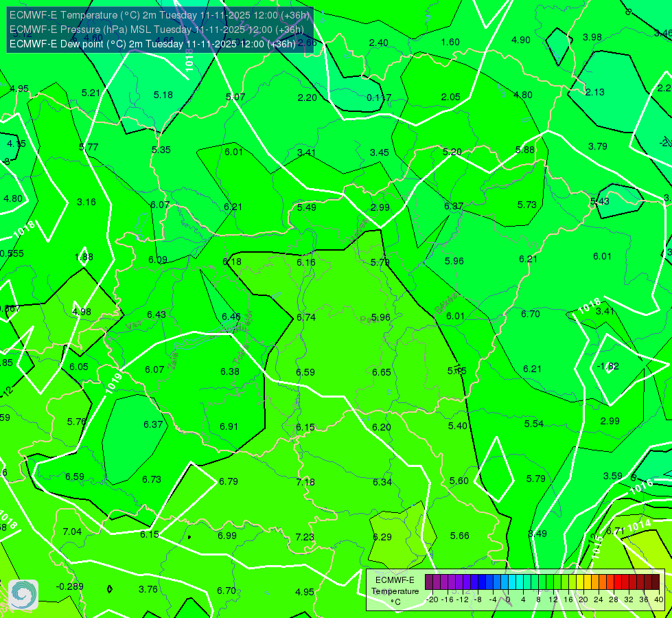Click the 5.76 dew point value
672x618 pixels.
tap(77, 422)
